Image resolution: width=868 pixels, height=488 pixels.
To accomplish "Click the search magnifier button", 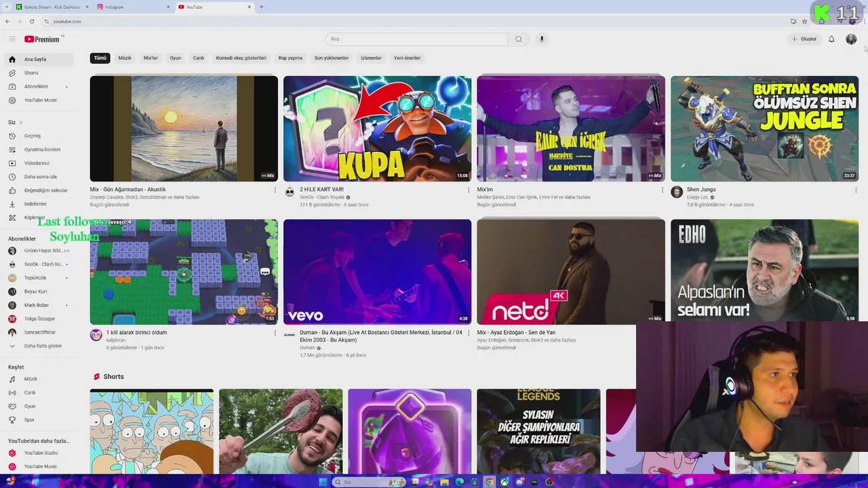I will (519, 39).
